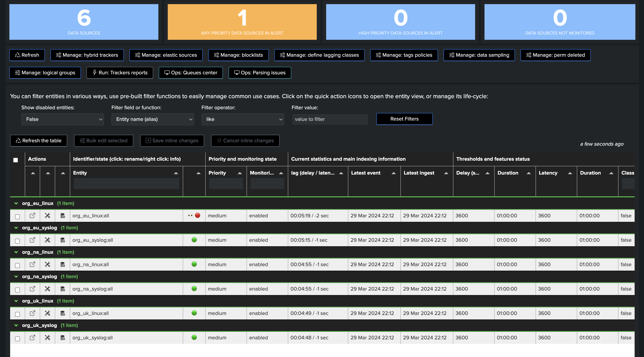Open Ops: Queues center
644x357 pixels.
pos(191,73)
